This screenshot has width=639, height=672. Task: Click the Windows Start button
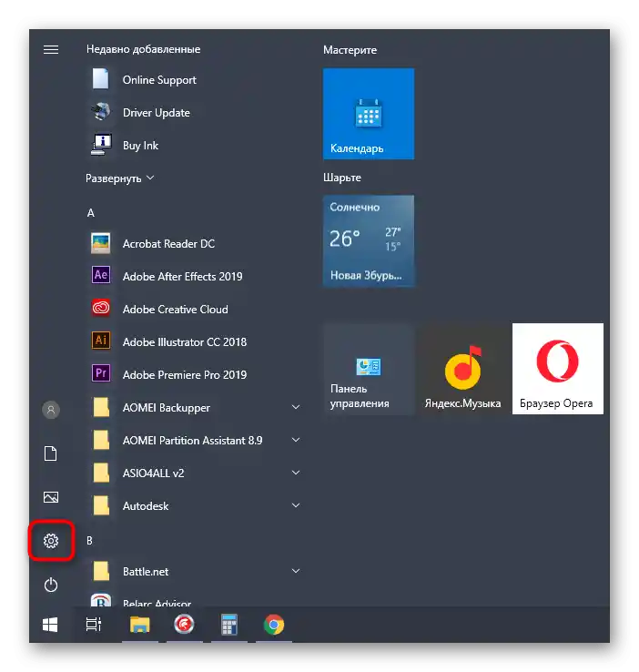coord(50,625)
